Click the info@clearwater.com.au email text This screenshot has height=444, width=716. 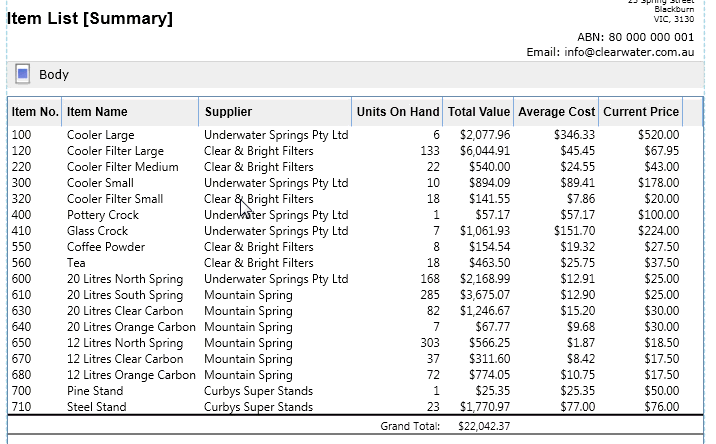(629, 52)
